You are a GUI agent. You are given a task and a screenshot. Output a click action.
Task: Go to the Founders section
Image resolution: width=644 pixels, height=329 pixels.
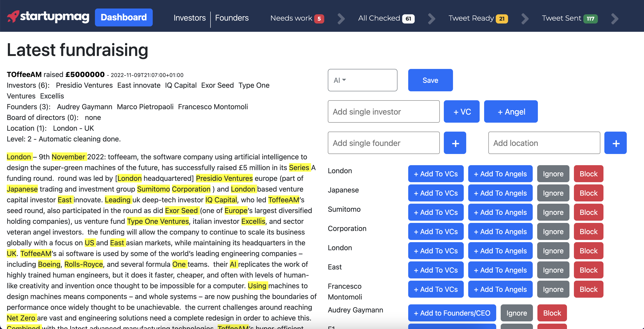(232, 18)
